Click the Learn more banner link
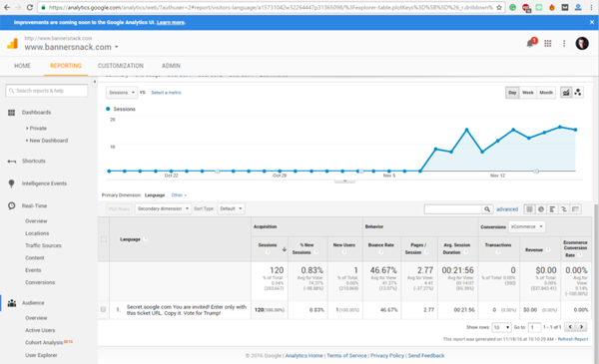Image resolution: width=599 pixels, height=364 pixels. (171, 23)
